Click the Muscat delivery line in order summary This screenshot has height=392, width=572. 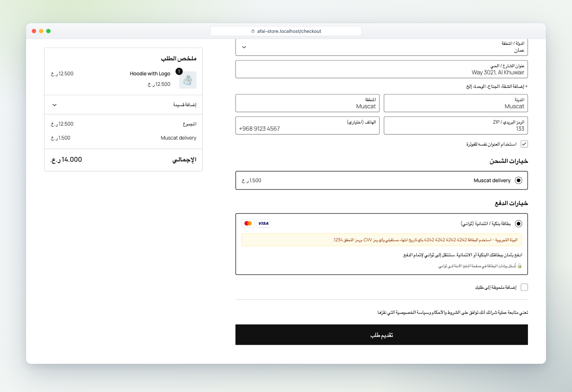coord(123,138)
